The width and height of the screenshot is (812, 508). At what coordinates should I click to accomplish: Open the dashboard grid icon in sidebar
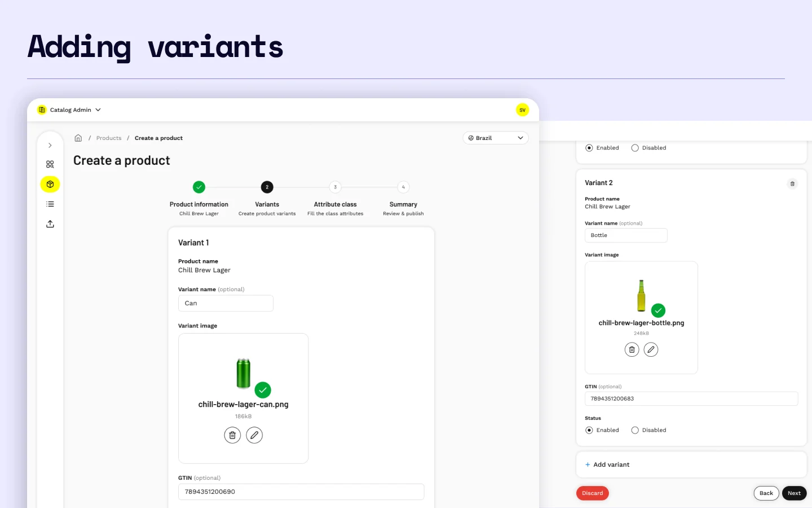50,164
